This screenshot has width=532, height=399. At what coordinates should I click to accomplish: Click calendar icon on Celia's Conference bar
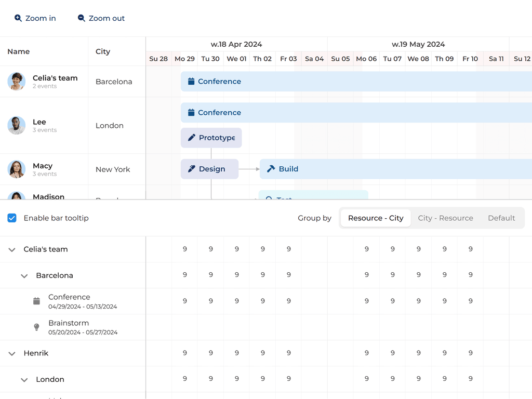click(191, 82)
